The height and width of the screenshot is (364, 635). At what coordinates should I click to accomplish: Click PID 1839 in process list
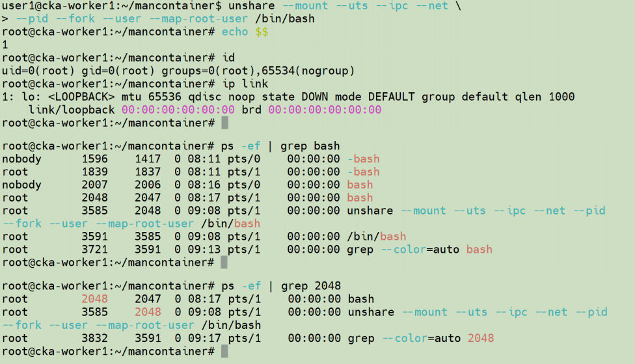(95, 172)
